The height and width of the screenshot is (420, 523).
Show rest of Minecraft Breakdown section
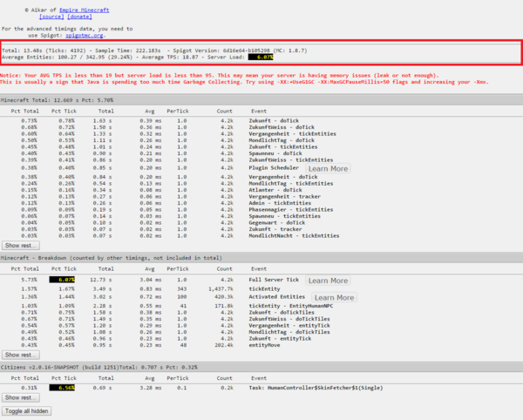(21, 355)
